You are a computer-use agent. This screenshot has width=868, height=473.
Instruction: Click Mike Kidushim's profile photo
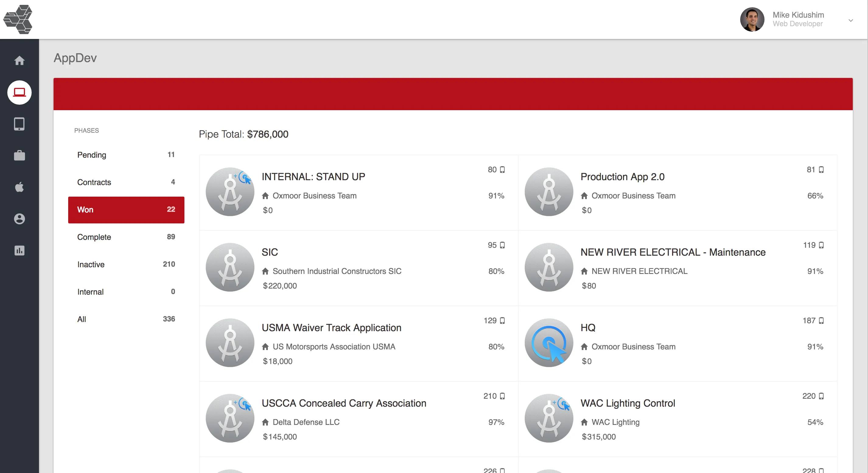(752, 19)
